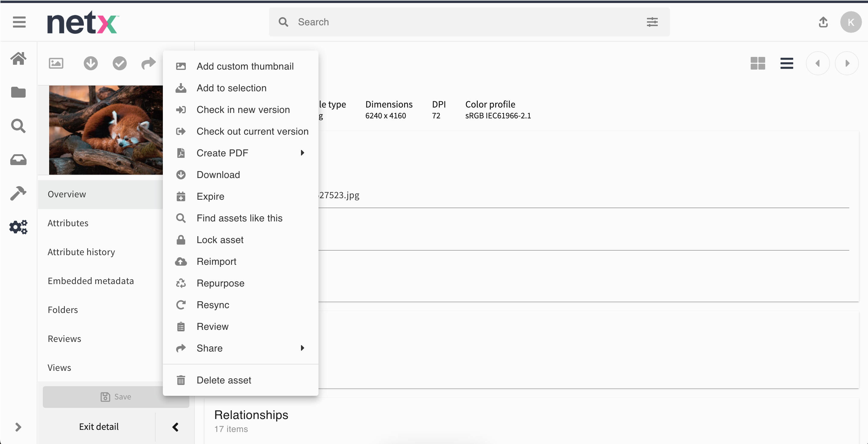Open the hamburger main menu
Screen dimensions: 868x444
tap(19, 22)
